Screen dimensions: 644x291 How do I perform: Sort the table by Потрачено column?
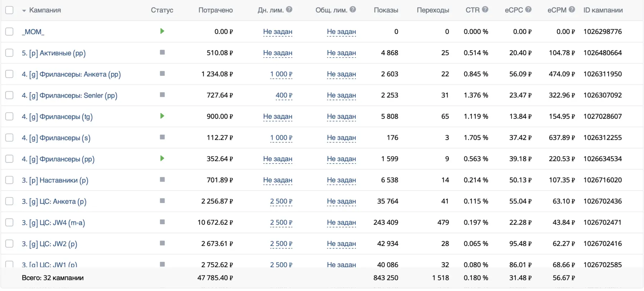click(x=215, y=10)
